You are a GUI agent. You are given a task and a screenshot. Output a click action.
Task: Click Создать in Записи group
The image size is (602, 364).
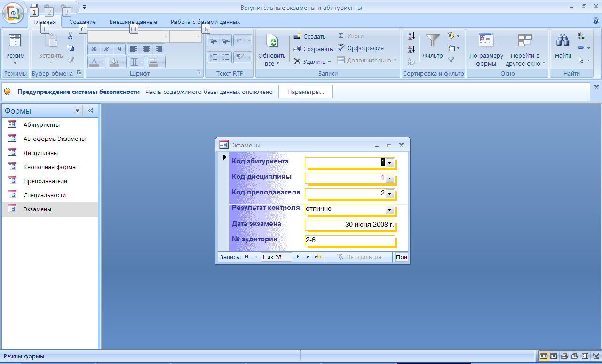point(310,37)
